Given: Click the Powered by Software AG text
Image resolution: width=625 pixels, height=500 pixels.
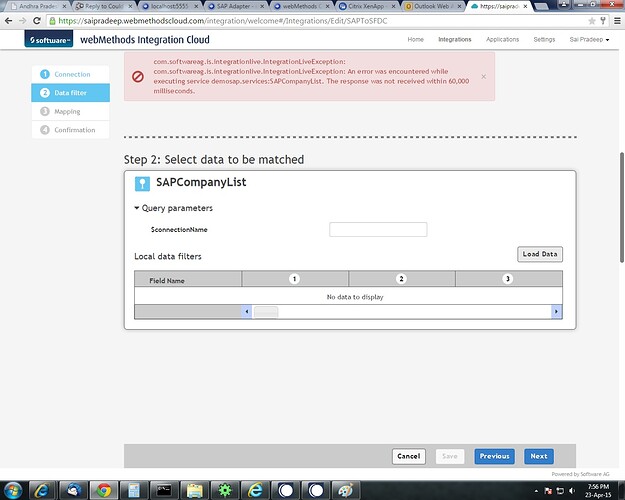Looking at the screenshot, I should click(x=580, y=474).
